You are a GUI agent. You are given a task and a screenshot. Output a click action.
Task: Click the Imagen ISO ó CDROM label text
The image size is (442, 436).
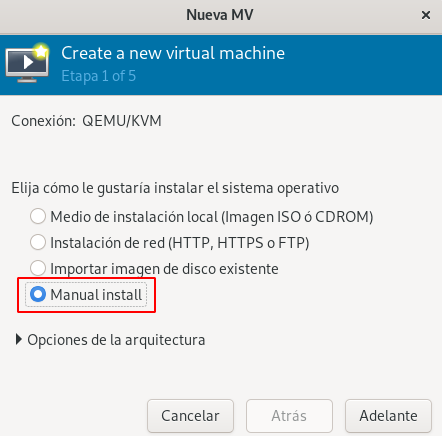(x=297, y=217)
